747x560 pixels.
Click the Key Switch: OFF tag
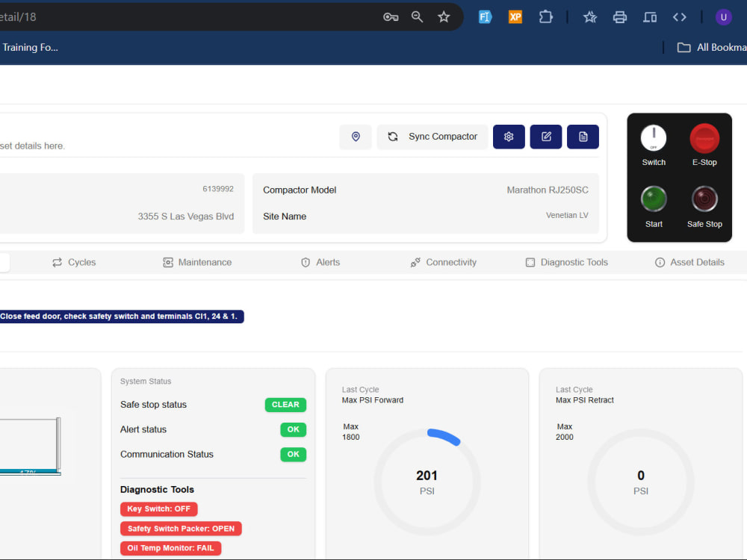point(158,509)
